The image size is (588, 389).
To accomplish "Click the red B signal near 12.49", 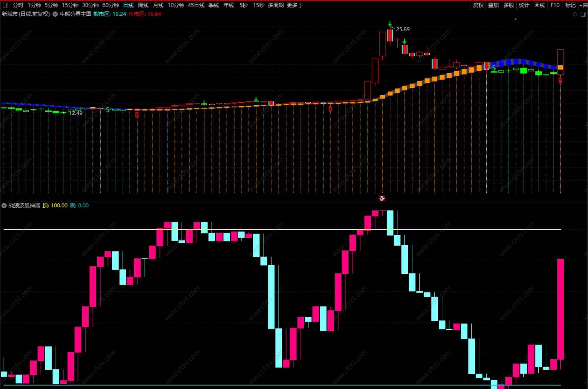I will click(x=137, y=115).
